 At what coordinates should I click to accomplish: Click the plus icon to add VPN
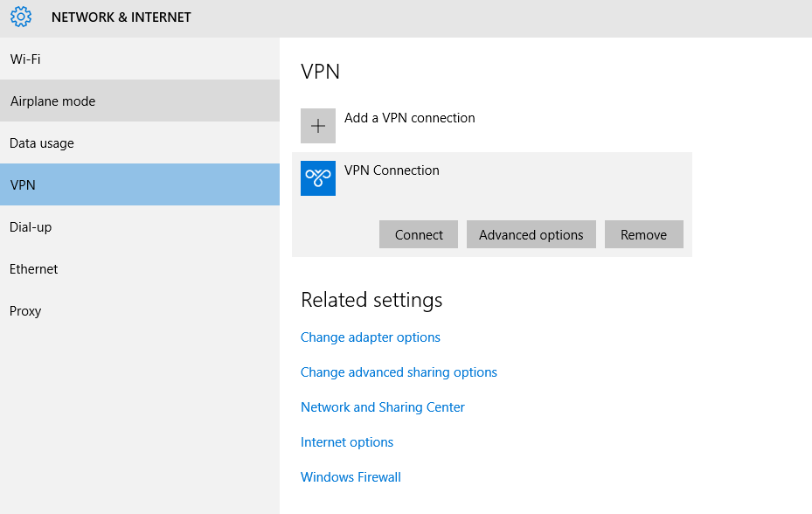click(x=318, y=126)
